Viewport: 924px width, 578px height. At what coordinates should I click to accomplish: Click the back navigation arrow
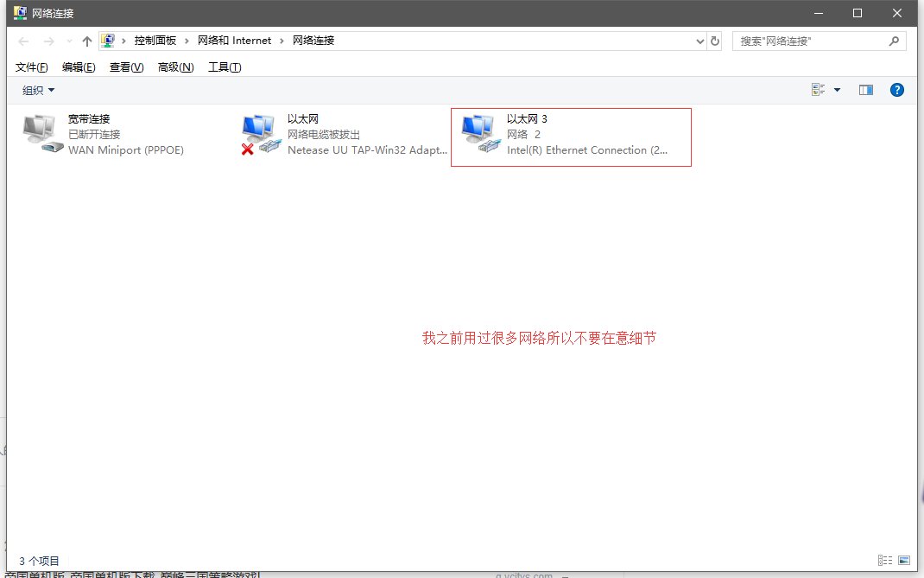(23, 40)
